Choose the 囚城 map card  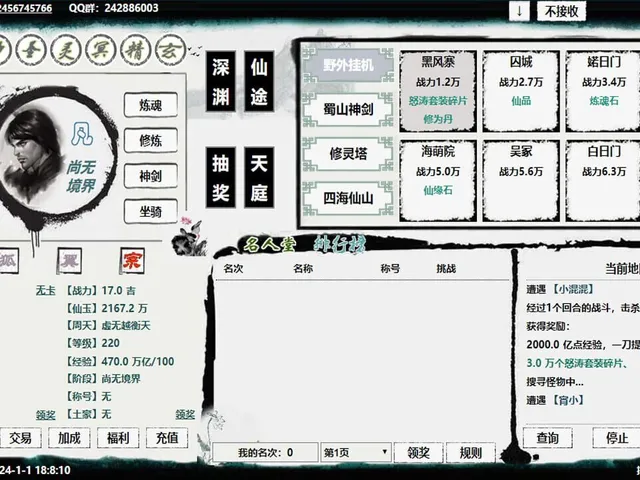(x=521, y=91)
